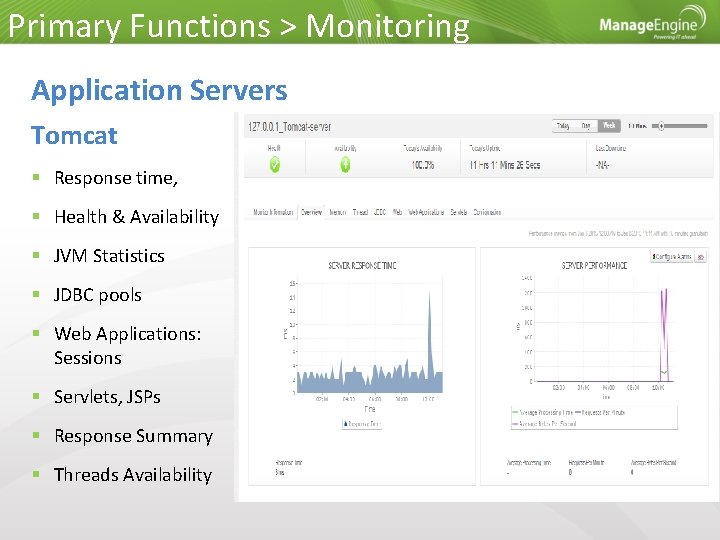This screenshot has width=720, height=540.
Task: Click the 'Web Applications: Sessions' bullet
Action: [128, 346]
